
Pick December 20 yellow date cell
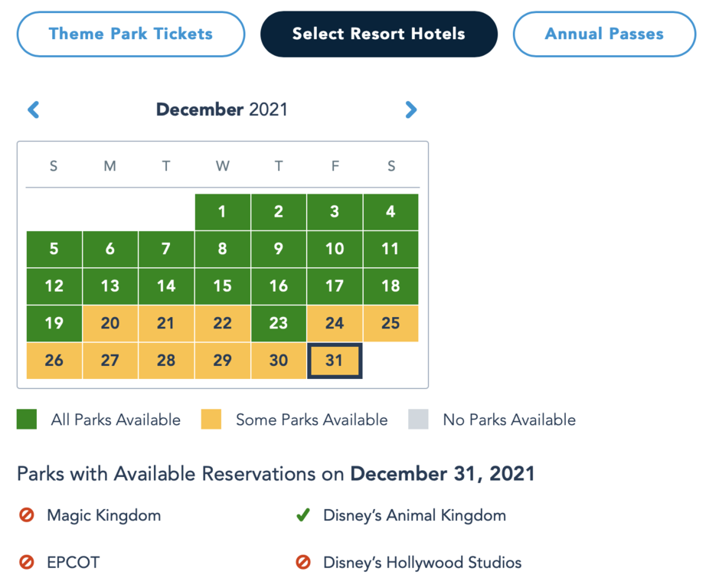(110, 323)
